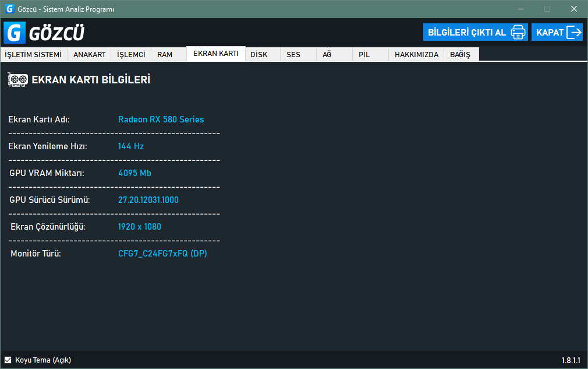Click the Radeon RX 580 Series value

point(161,120)
